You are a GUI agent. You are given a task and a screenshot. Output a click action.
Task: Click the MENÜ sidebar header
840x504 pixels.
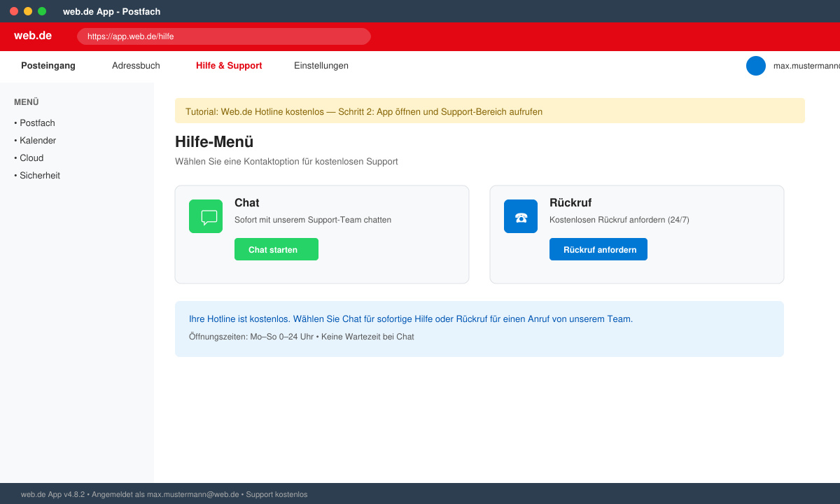(27, 102)
